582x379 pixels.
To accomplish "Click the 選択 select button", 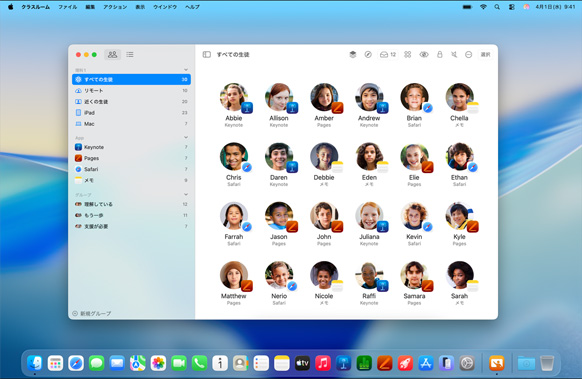I will 485,55.
